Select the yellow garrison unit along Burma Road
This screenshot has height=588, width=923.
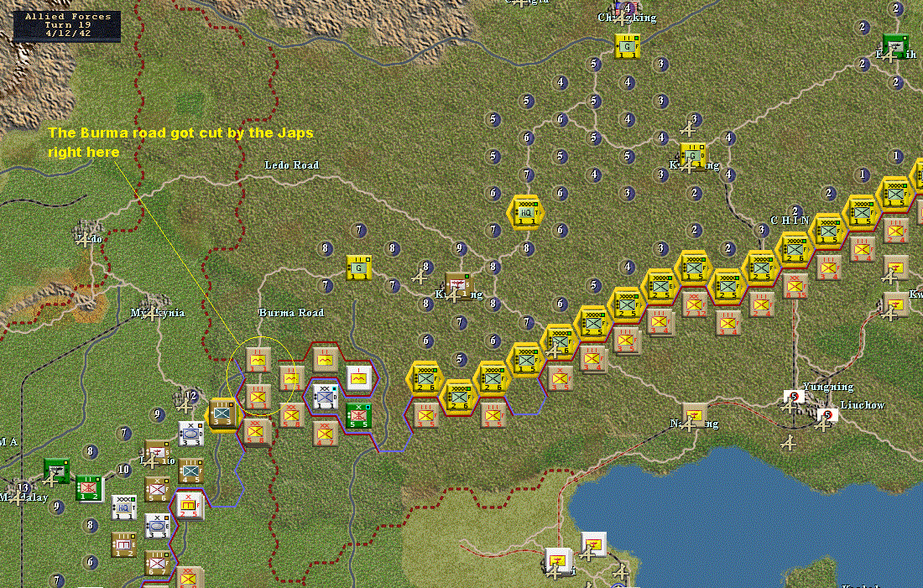click(x=358, y=268)
